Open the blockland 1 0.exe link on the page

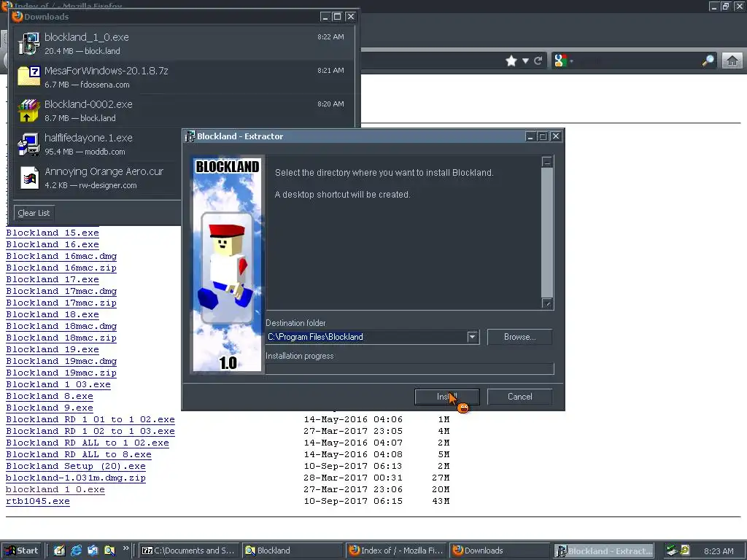point(55,489)
